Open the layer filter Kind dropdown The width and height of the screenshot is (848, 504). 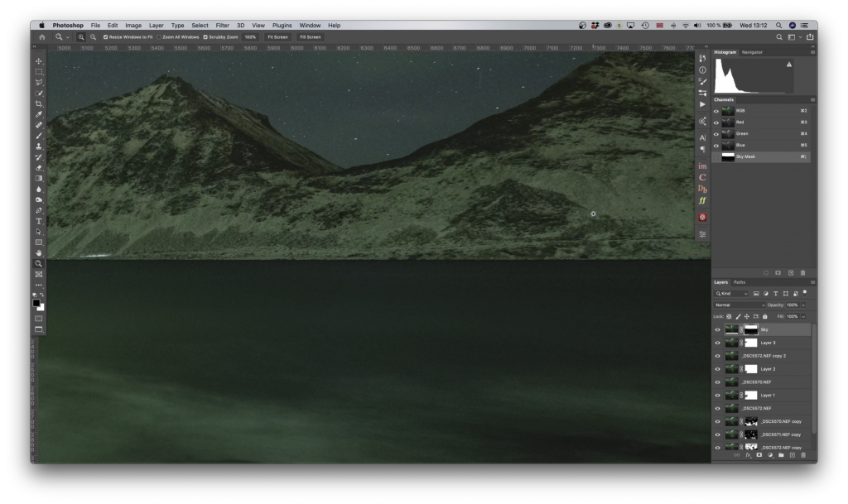point(731,294)
